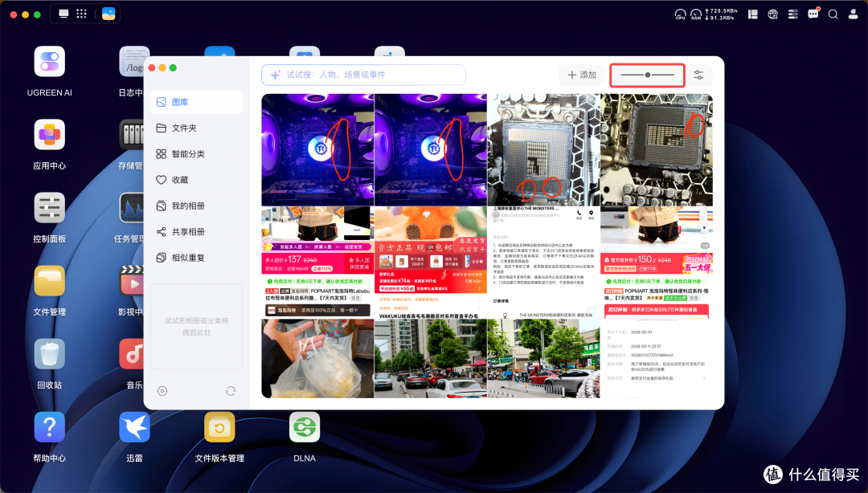The height and width of the screenshot is (493, 868).
Task: Open 共享相册 shared albums
Action: 197,232
